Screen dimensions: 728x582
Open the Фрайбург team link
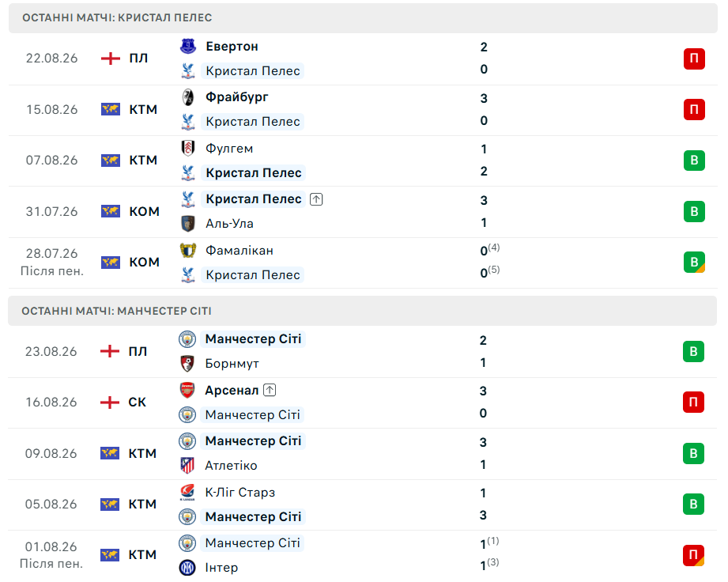(x=237, y=97)
